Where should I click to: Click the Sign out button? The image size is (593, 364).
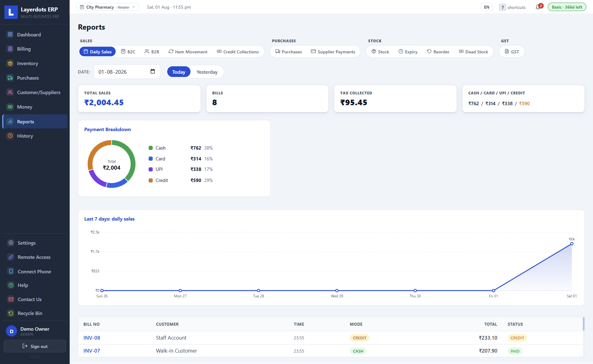click(x=35, y=346)
